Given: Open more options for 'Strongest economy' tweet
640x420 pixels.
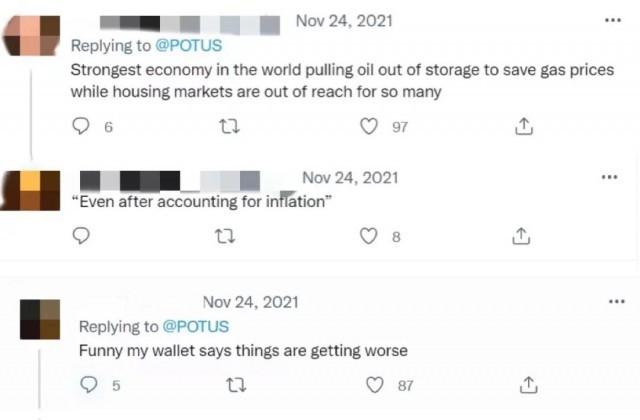Looking at the screenshot, I should pos(611,21).
